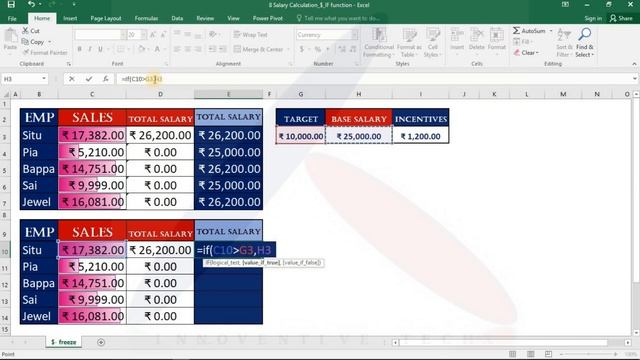Click the Undo arrow icon
Viewport: 640px width, 360px height.
click(x=31, y=4)
